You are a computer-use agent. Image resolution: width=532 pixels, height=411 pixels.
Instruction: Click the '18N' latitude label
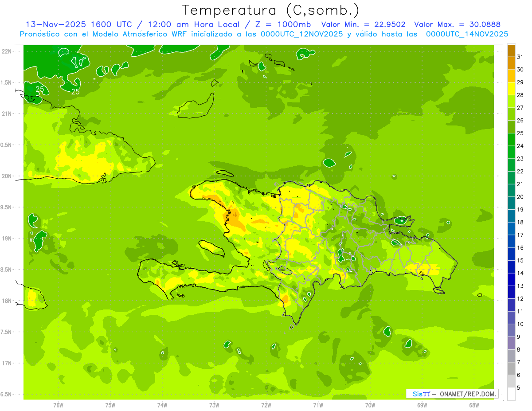6,301
